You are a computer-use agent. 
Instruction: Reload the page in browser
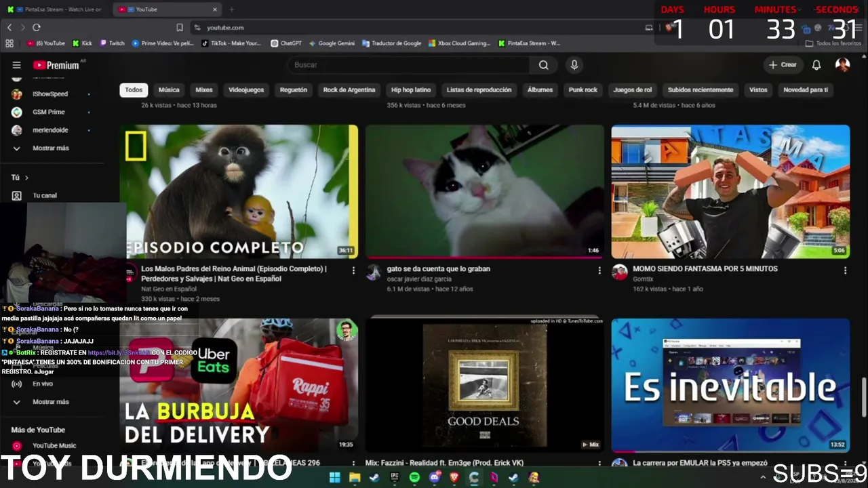click(37, 28)
